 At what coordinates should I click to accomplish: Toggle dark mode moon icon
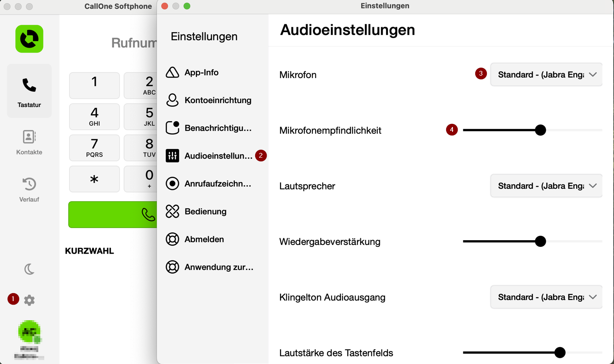click(29, 269)
